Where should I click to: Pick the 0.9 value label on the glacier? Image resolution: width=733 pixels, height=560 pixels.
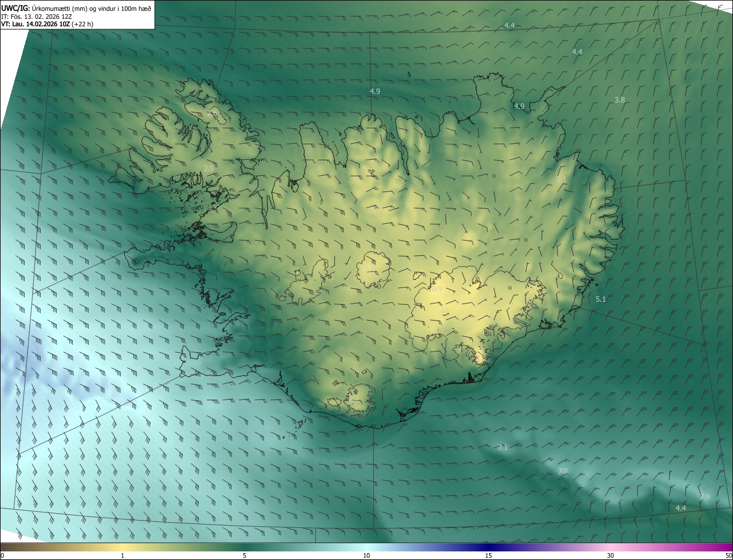pos(437,289)
